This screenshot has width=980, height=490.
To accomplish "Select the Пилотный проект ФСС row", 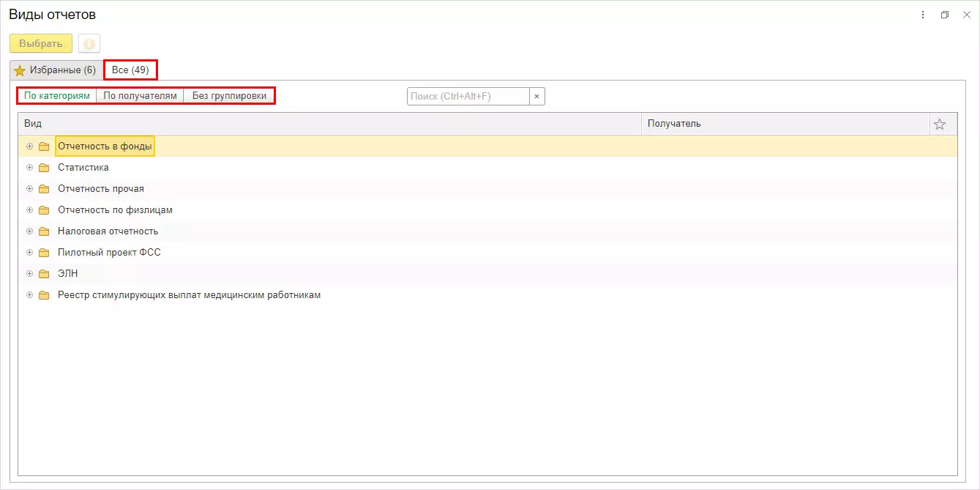I will coord(487,253).
